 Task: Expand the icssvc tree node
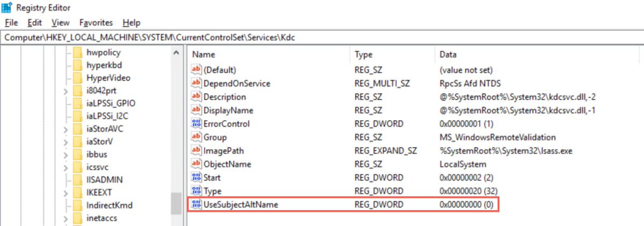point(65,167)
